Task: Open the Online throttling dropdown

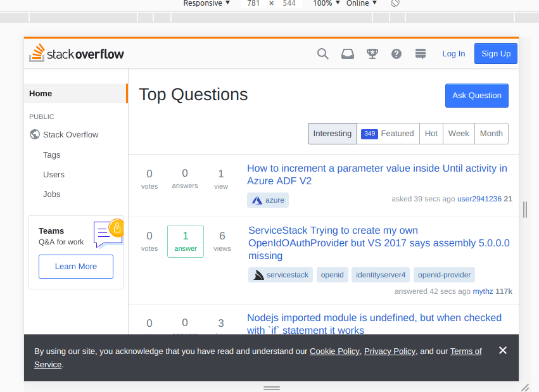Action: point(361,3)
